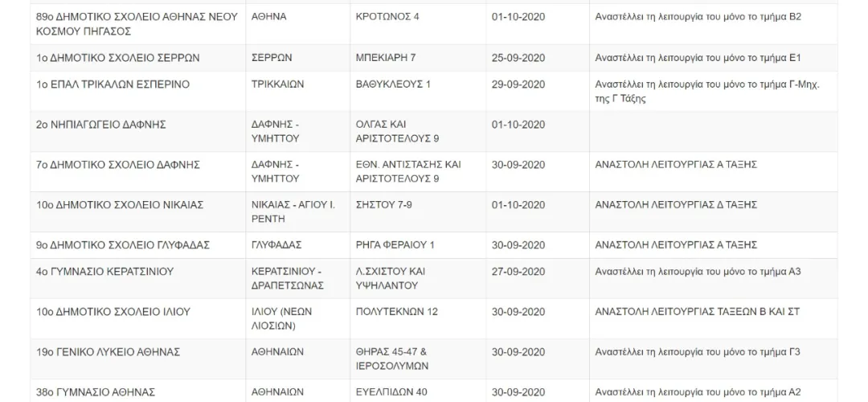Viewport: 868px width, 402px height.
Task: Click the ΒΑΘΥΚΛΕΟΥΣ 1 address cell
Action: [x=393, y=84]
